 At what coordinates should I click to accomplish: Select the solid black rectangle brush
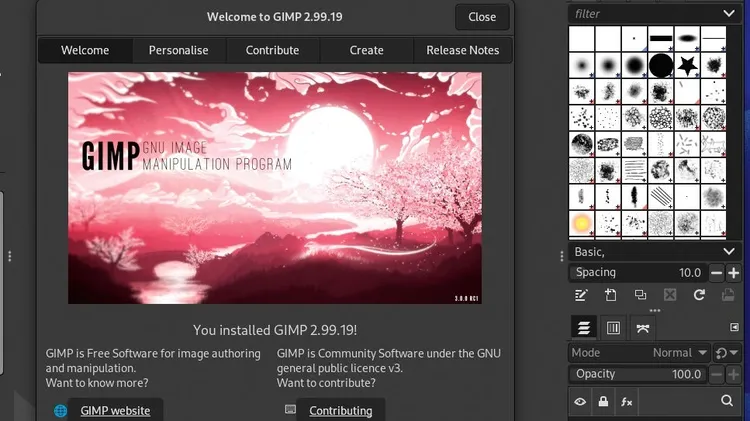click(661, 38)
